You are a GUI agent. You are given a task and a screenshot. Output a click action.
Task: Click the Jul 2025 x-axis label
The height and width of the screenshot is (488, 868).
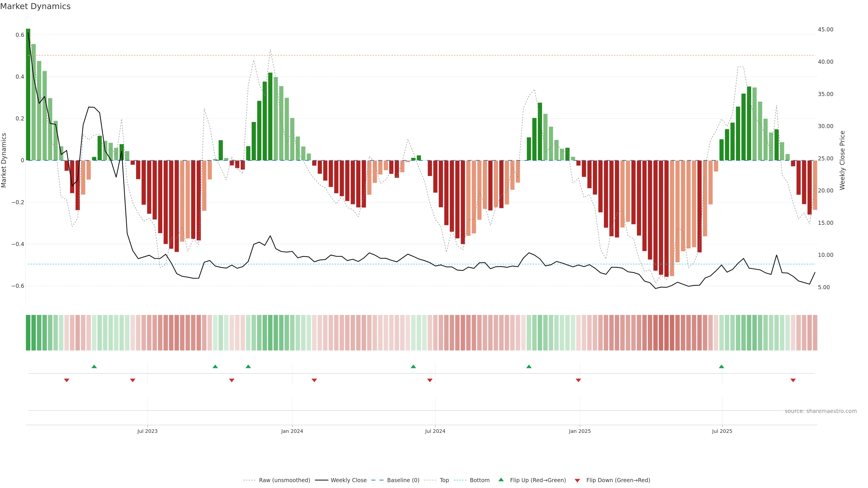point(722,431)
